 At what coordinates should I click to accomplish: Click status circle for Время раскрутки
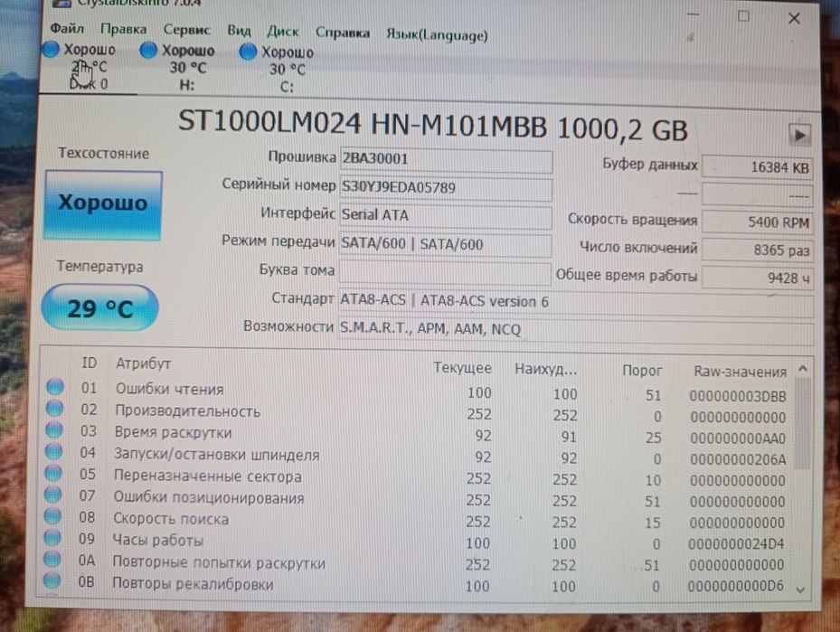point(54,429)
